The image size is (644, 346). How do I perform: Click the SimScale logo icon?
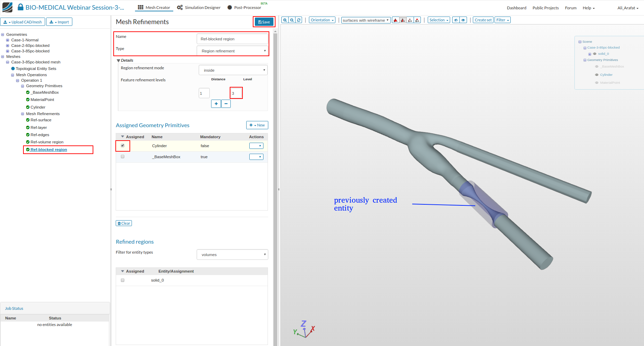tap(7, 7)
